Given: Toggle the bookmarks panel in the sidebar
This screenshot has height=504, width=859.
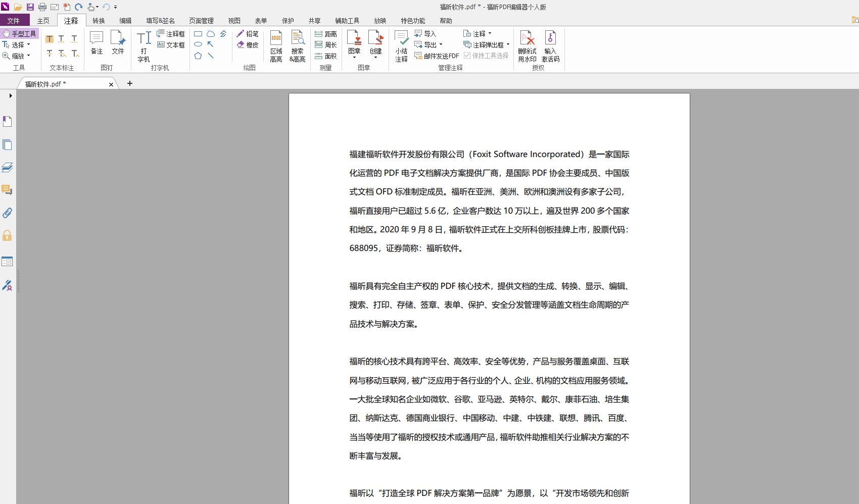Looking at the screenshot, I should [x=8, y=121].
